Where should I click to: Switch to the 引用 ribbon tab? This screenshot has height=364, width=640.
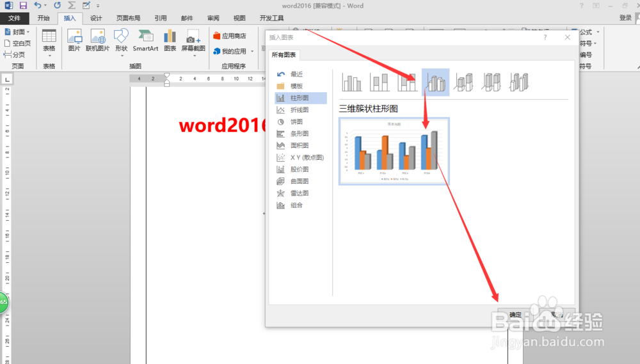point(161,18)
